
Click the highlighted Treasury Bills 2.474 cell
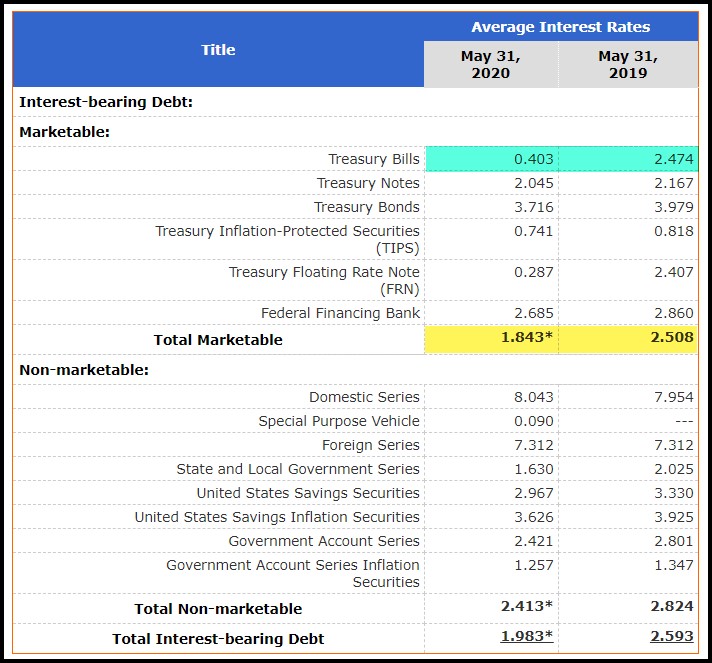point(628,159)
